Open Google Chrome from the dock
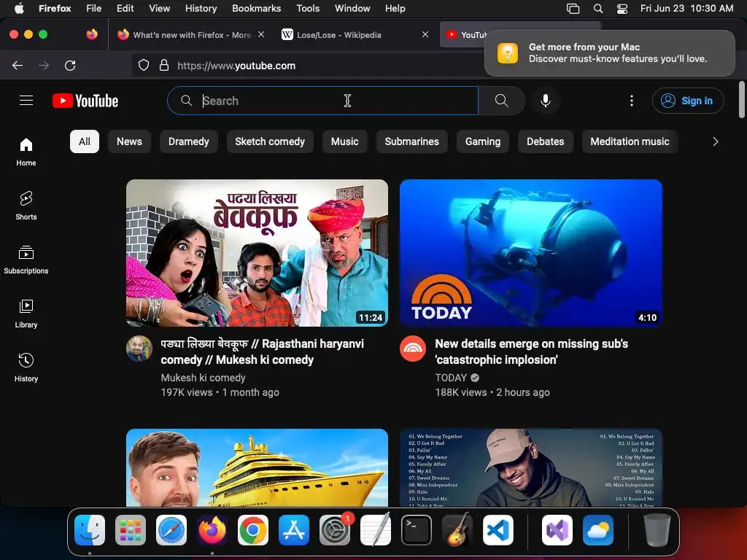The image size is (747, 560). click(253, 530)
